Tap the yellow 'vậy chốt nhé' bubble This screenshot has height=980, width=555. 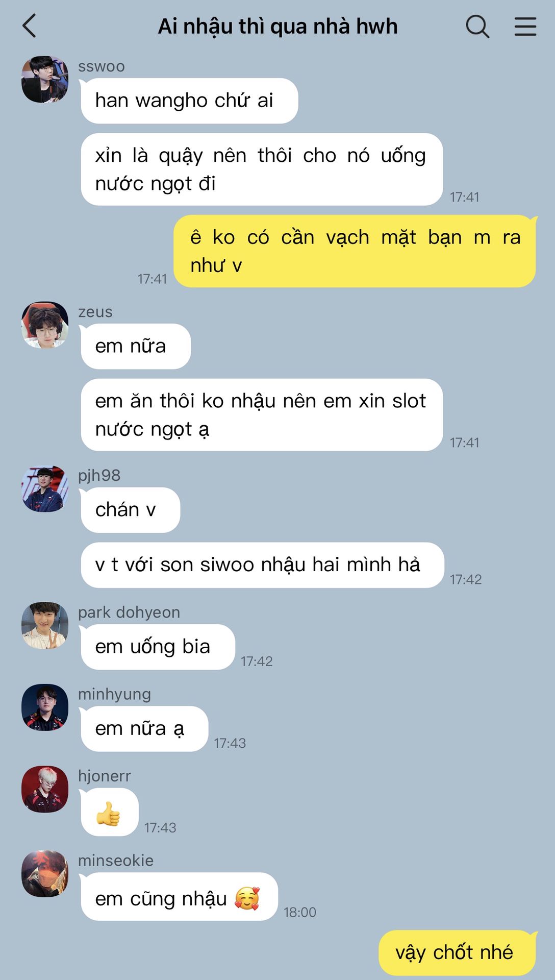[457, 952]
